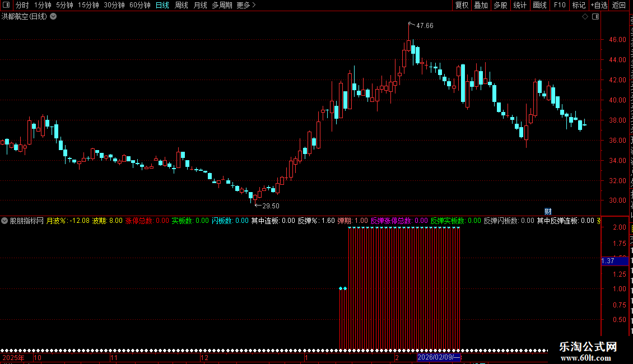
Task: Switch to 周线 weekly chart
Action: [x=181, y=5]
